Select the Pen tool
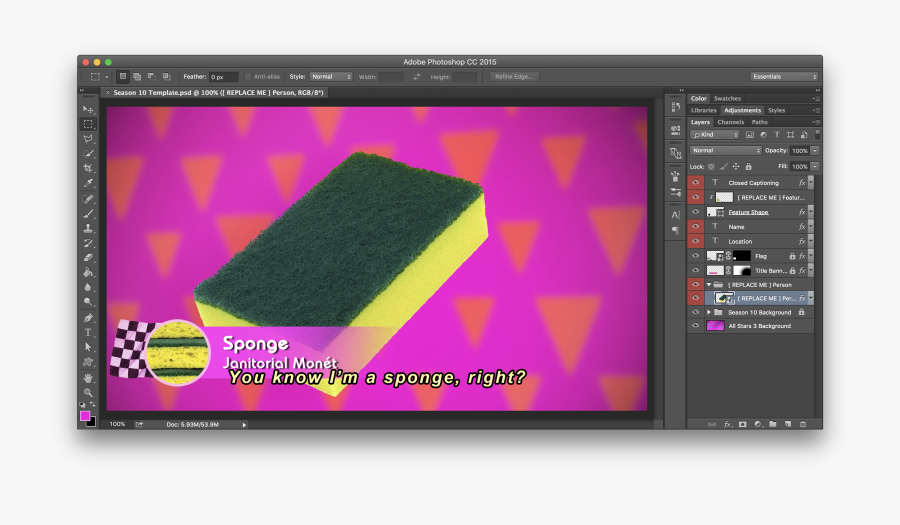Screen dimensions: 900x525 [x=88, y=317]
